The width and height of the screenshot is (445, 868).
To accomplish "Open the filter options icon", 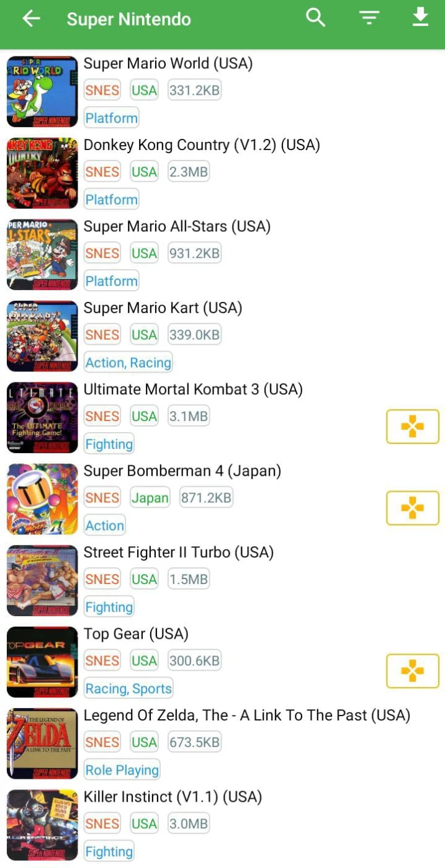I will click(x=369, y=19).
